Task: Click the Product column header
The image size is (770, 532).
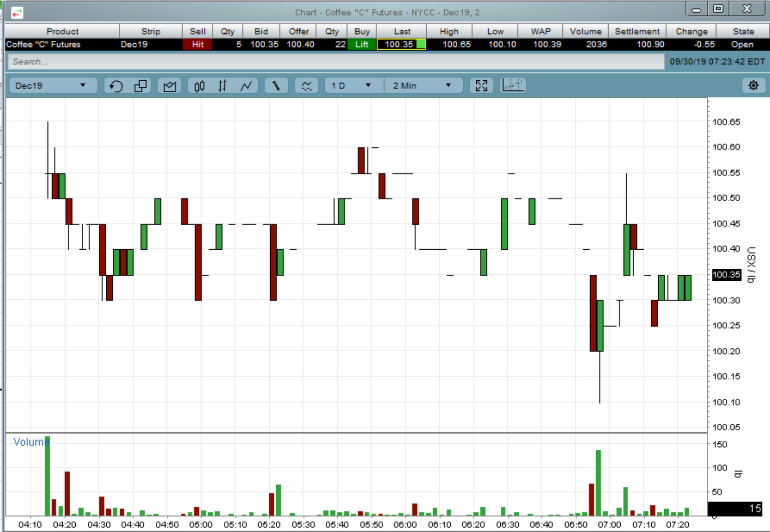Action: pyautogui.click(x=62, y=31)
